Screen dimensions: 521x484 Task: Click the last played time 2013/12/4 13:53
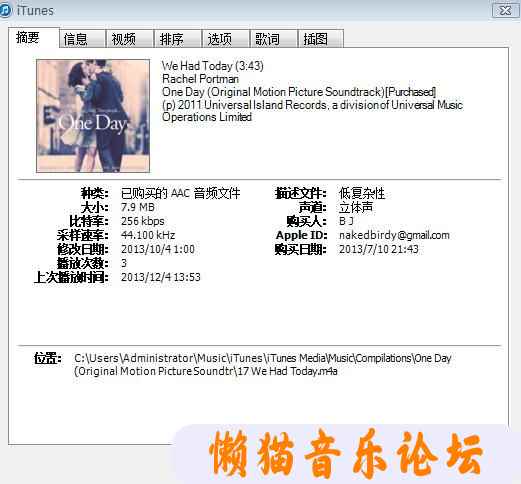[161, 277]
